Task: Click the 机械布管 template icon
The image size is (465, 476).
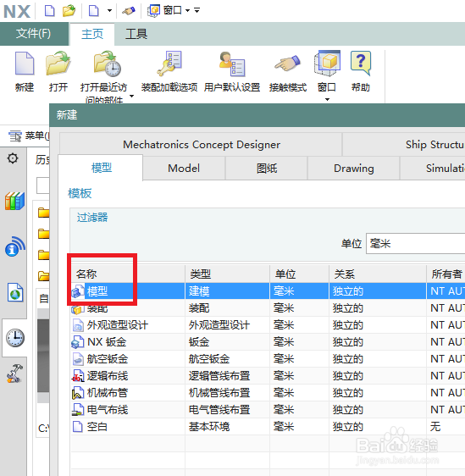Action: point(78,393)
